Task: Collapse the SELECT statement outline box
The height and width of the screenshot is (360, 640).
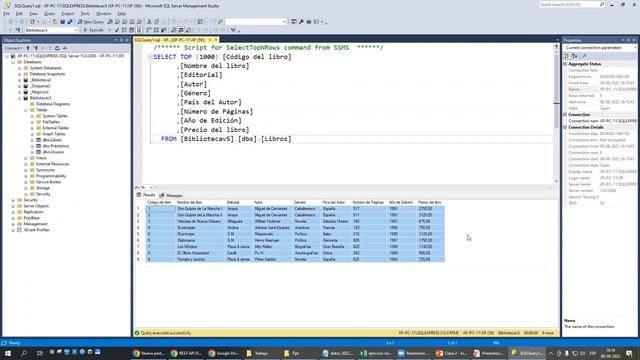Action: tap(150, 57)
